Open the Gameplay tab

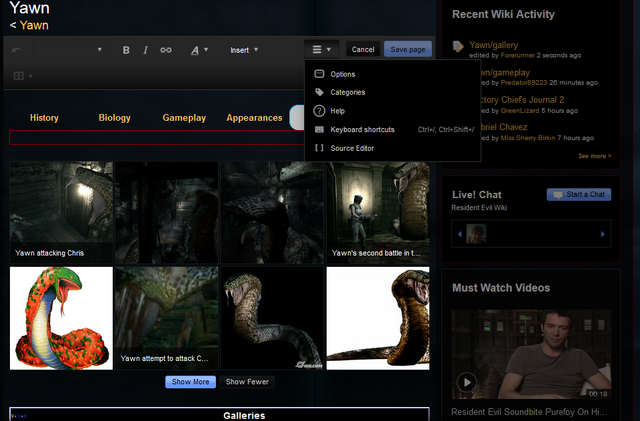tap(184, 118)
